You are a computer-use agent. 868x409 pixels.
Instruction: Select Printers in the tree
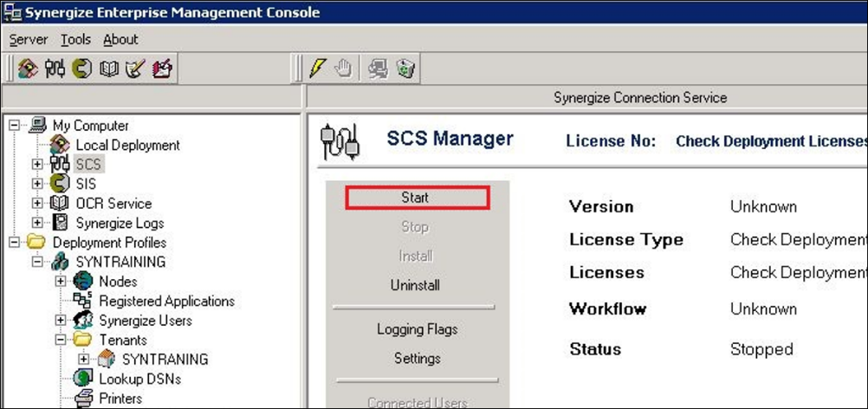(120, 399)
